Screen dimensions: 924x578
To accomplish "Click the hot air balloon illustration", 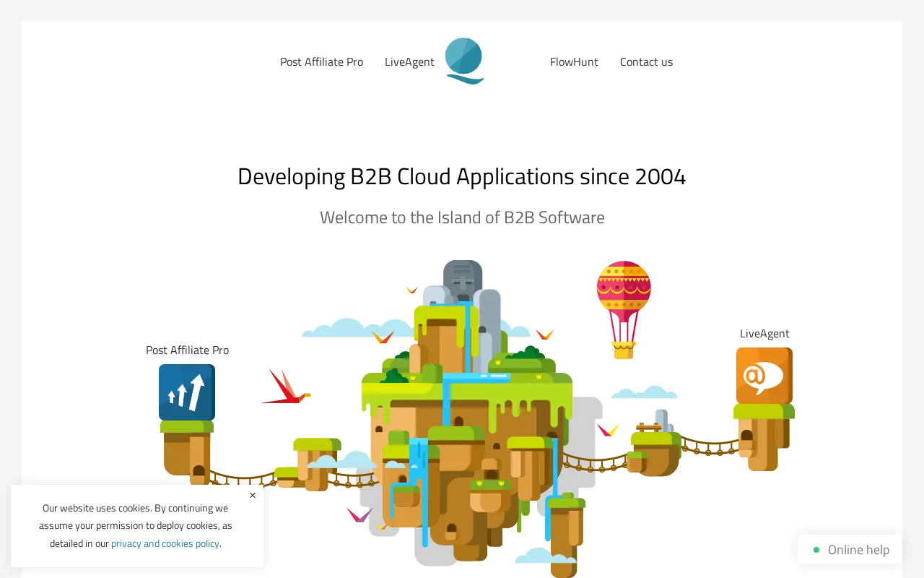I will 624,310.
